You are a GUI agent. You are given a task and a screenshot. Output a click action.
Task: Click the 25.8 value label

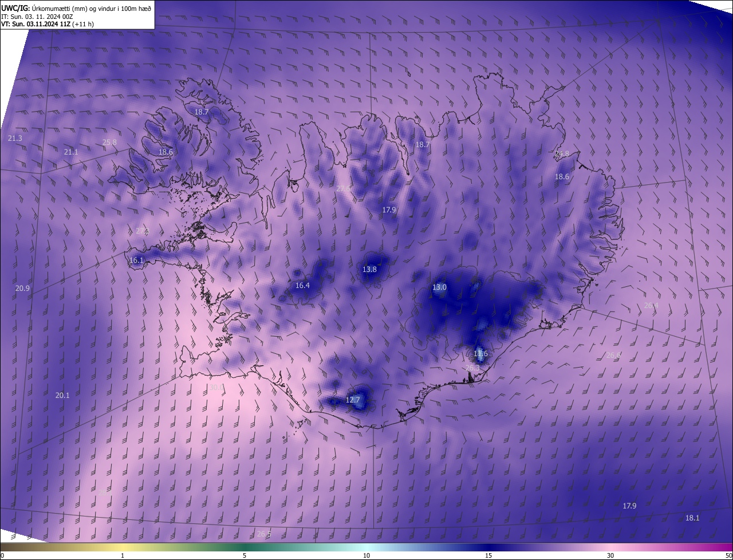coord(109,142)
